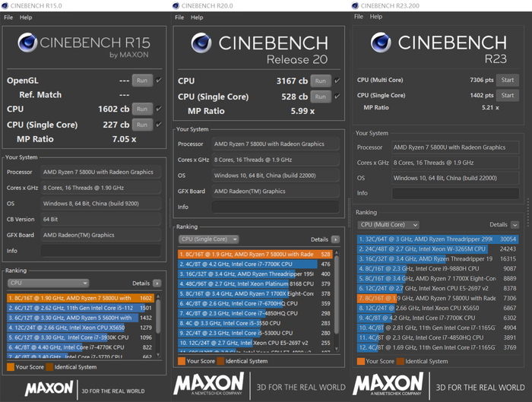Run the CPU (Single Core) test in R20
This screenshot has height=402, width=532.
point(321,97)
